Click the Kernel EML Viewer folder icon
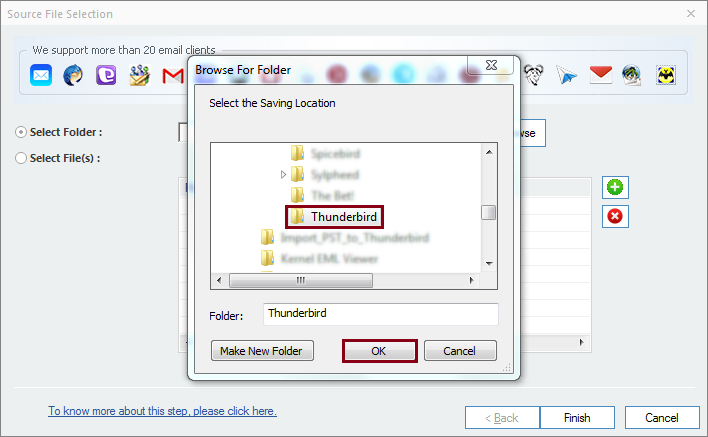The image size is (708, 437). tap(267, 258)
